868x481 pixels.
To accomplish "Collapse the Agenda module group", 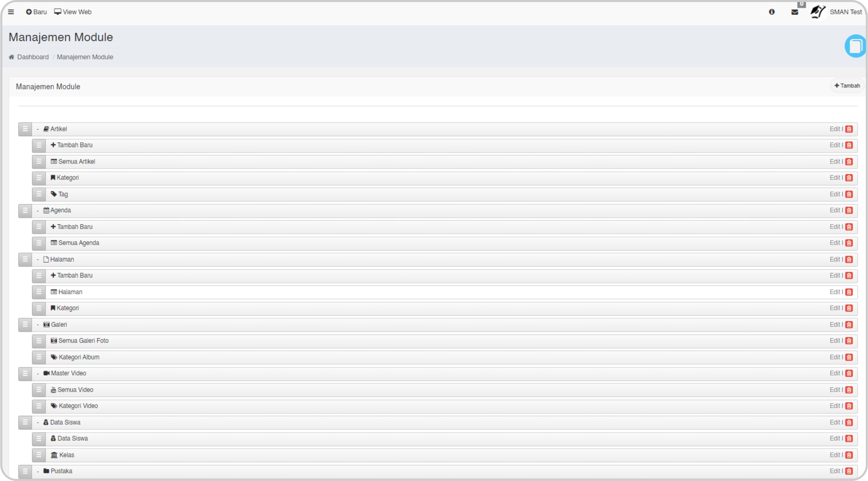I will 38,211.
